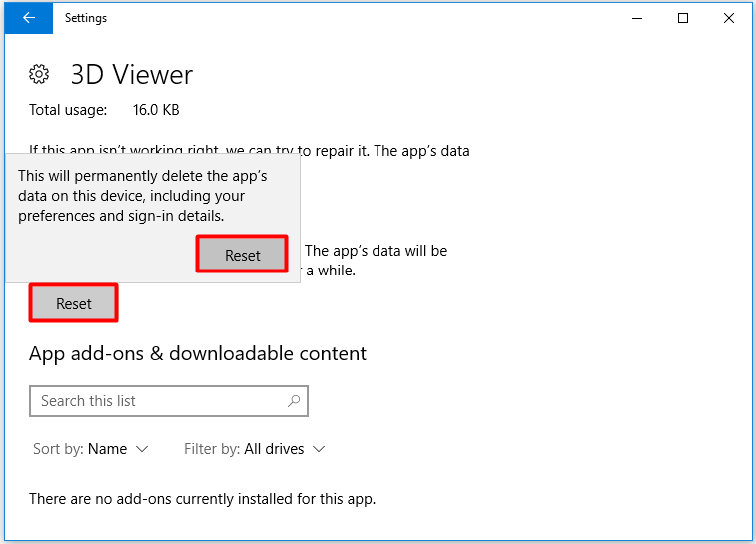
Task: Click the back arrow in Settings
Action: click(x=28, y=18)
